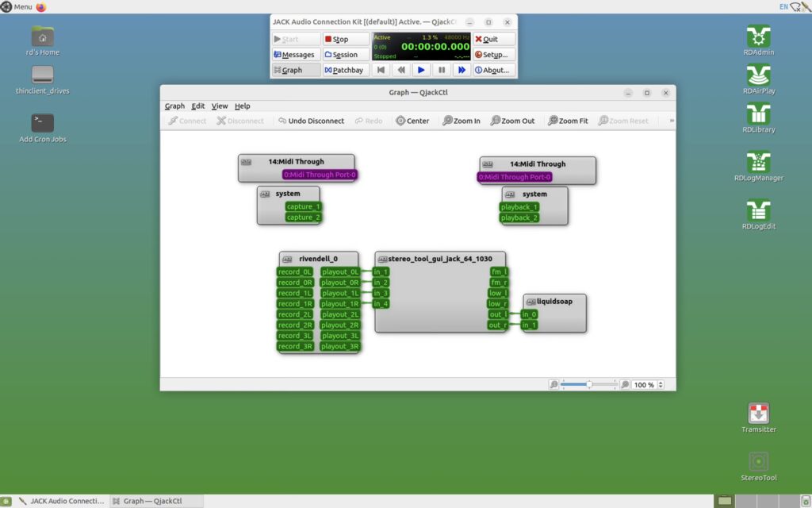Click the zoom-in magnifier beside the slider
812x508 pixels.
[625, 384]
